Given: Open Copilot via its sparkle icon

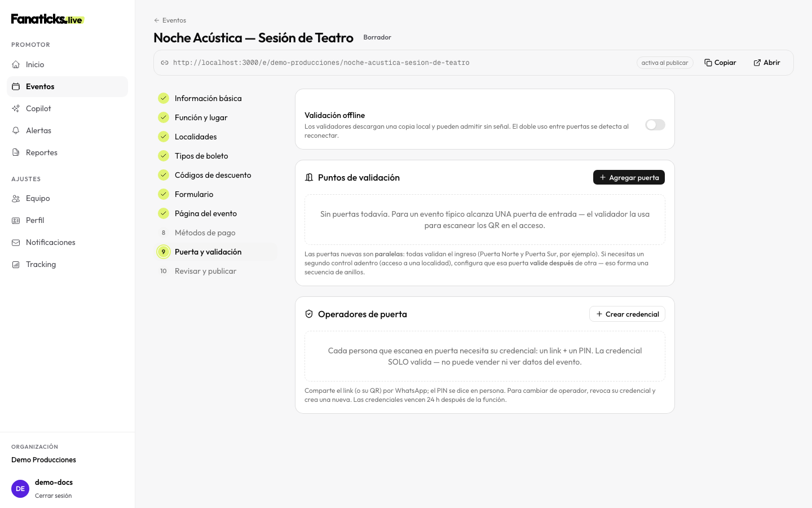Looking at the screenshot, I should pos(16,108).
